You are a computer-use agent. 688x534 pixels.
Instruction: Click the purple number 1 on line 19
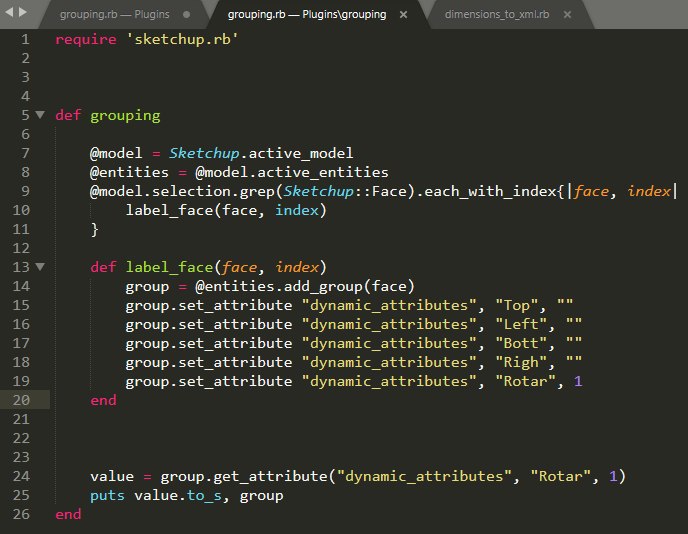(578, 381)
